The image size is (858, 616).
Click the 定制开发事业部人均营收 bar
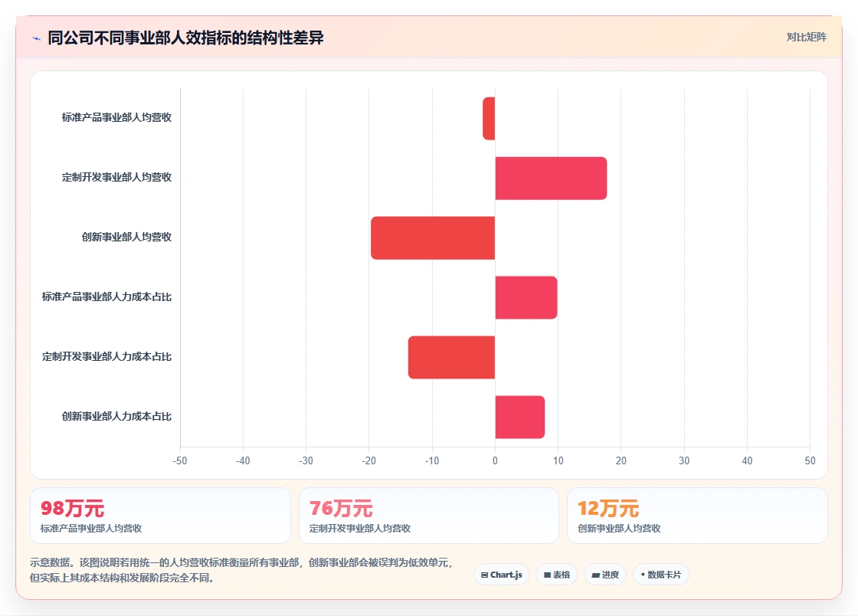pyautogui.click(x=551, y=179)
